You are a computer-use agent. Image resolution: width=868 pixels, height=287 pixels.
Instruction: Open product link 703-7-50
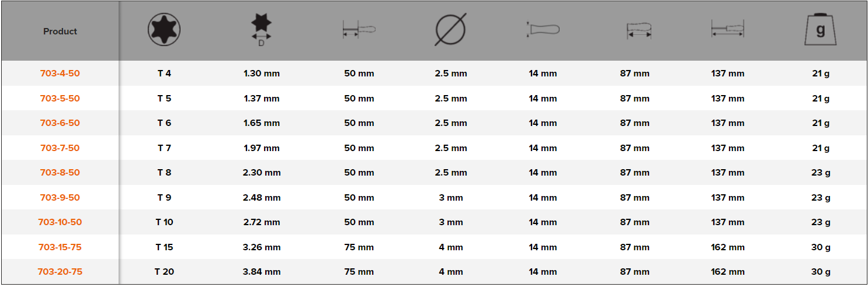[60, 148]
